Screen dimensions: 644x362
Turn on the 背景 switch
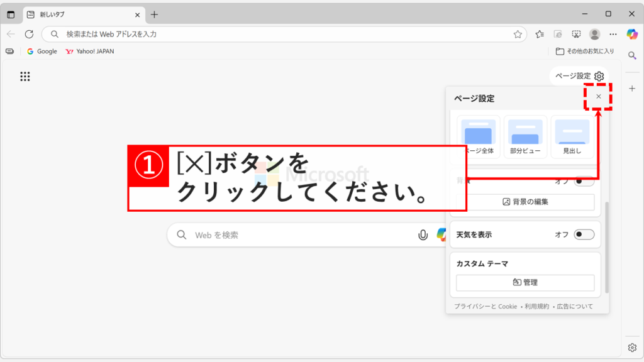click(x=585, y=180)
